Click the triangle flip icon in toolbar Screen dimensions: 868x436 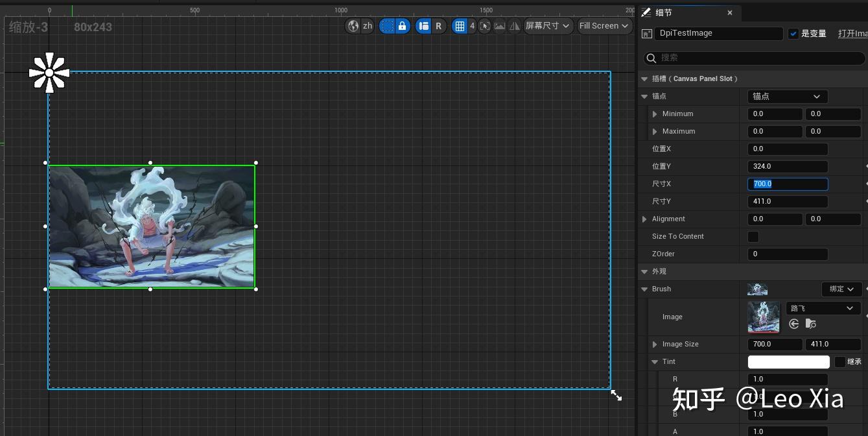pyautogui.click(x=515, y=26)
